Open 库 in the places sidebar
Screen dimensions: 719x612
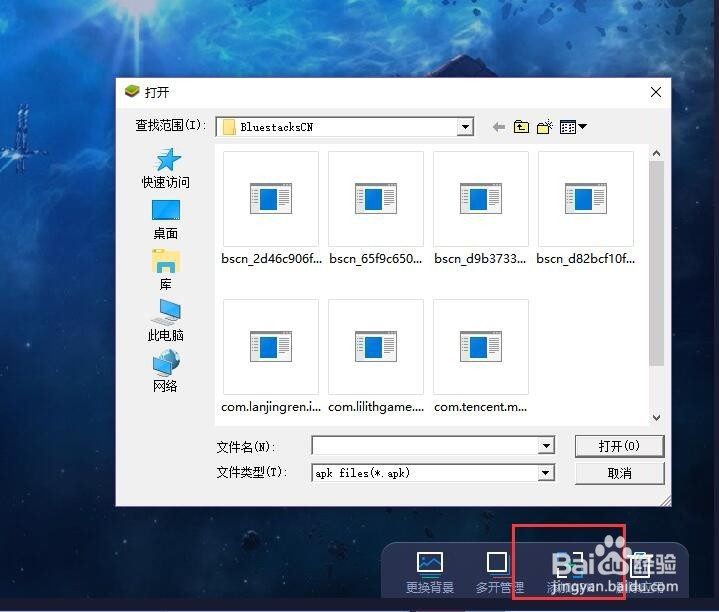pyautogui.click(x=166, y=270)
